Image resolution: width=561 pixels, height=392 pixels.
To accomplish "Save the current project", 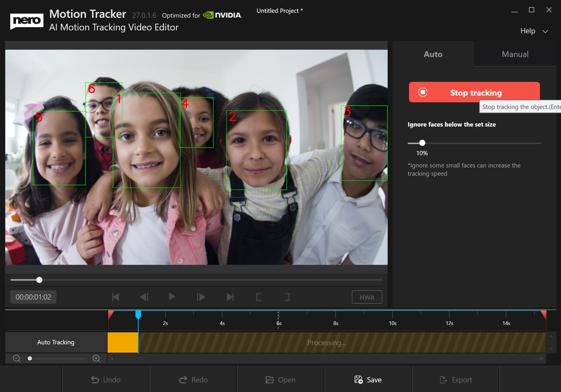I will pos(368,380).
